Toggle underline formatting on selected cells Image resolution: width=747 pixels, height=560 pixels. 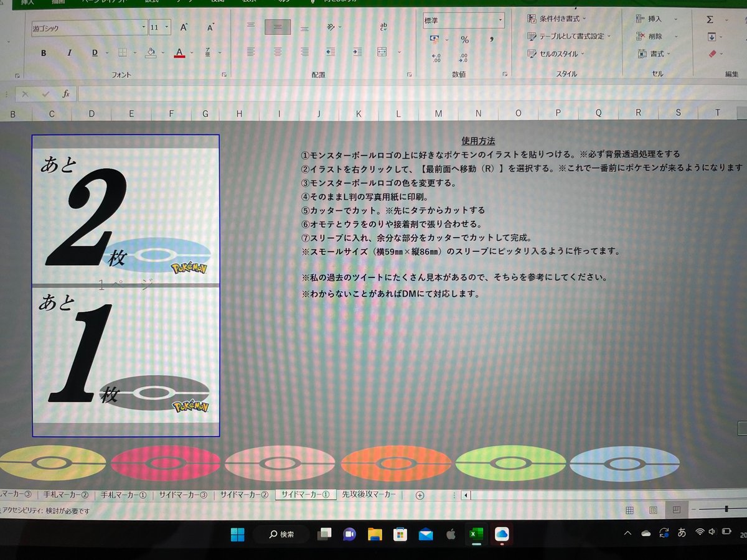click(x=95, y=53)
